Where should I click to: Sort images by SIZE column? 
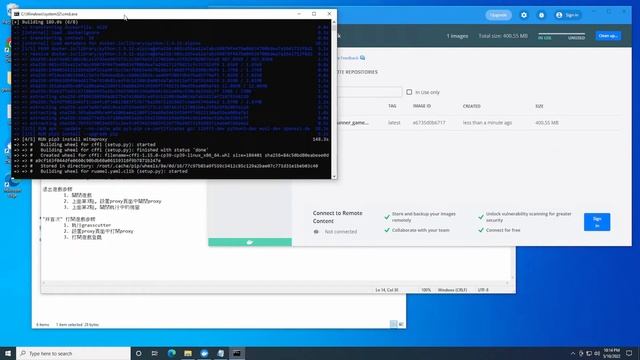tap(539, 106)
